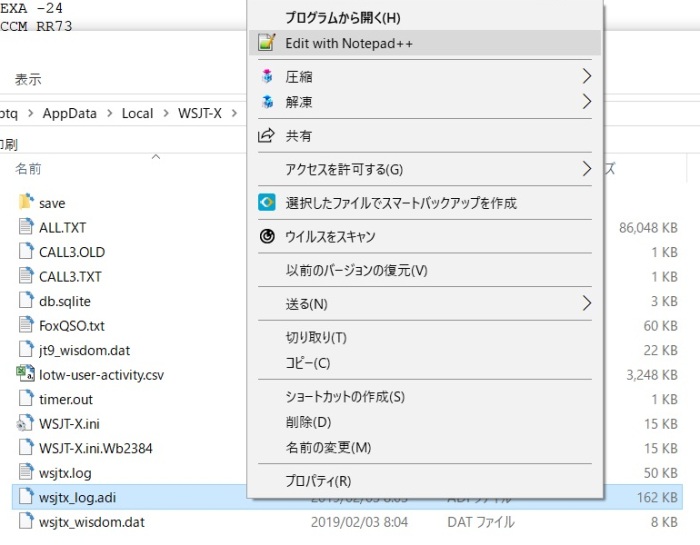Viewport: 700px width, 545px height.
Task: Select 削除(D) from context menu
Action: [x=308, y=422]
